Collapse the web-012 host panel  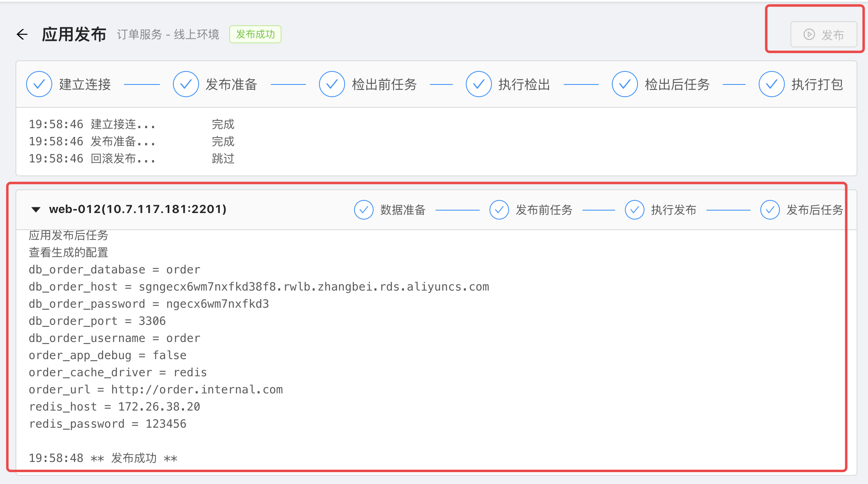36,209
